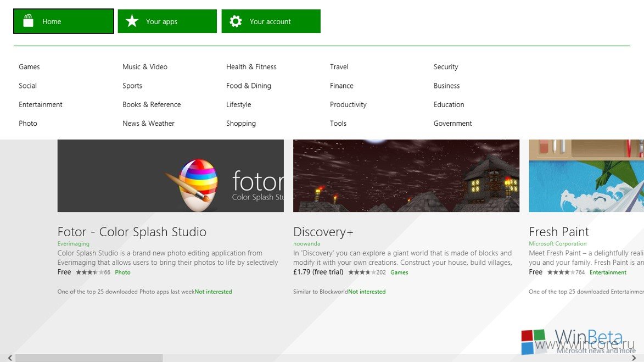Click 'top 25 downloaded Photo apps' text
This screenshot has height=362, width=644.
[x=126, y=292]
